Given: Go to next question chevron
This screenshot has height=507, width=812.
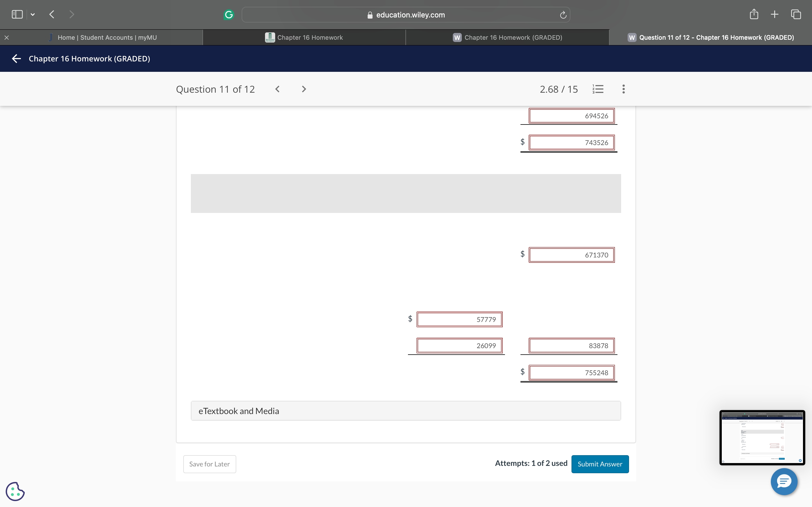Looking at the screenshot, I should pos(304,89).
